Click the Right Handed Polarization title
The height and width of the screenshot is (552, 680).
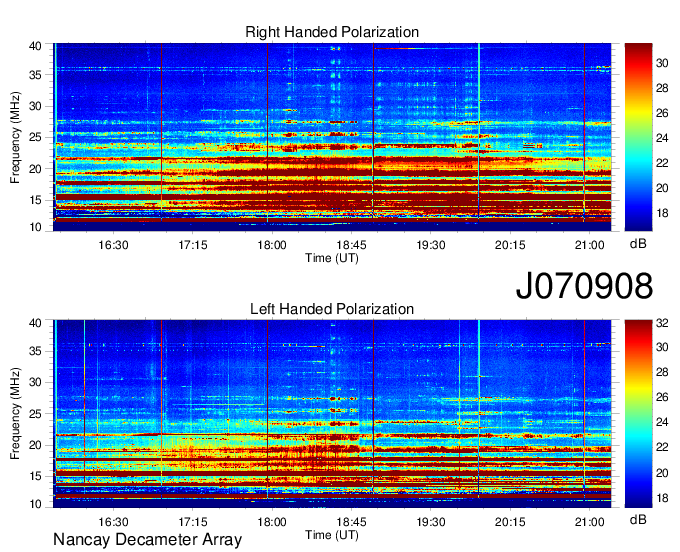(332, 32)
